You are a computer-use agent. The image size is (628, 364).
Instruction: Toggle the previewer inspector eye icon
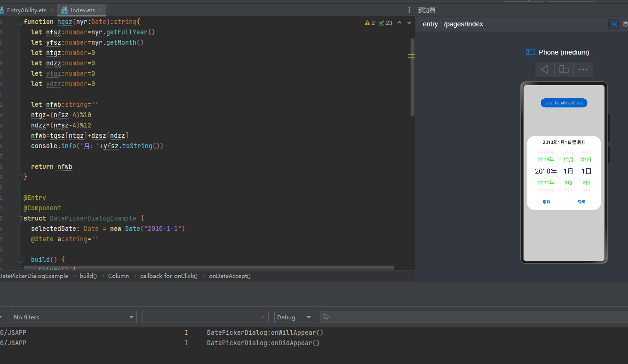coord(614,24)
